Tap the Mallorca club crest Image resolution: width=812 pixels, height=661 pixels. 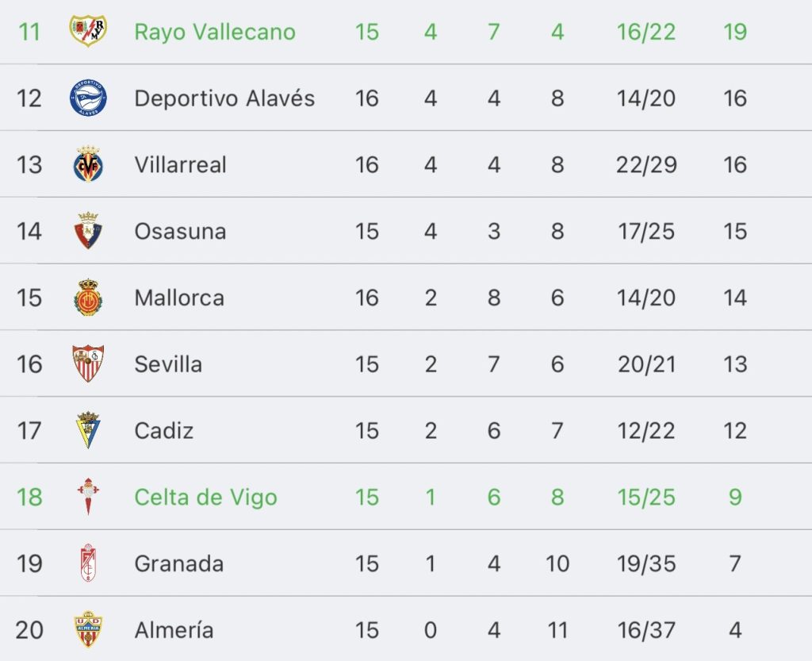(x=88, y=297)
